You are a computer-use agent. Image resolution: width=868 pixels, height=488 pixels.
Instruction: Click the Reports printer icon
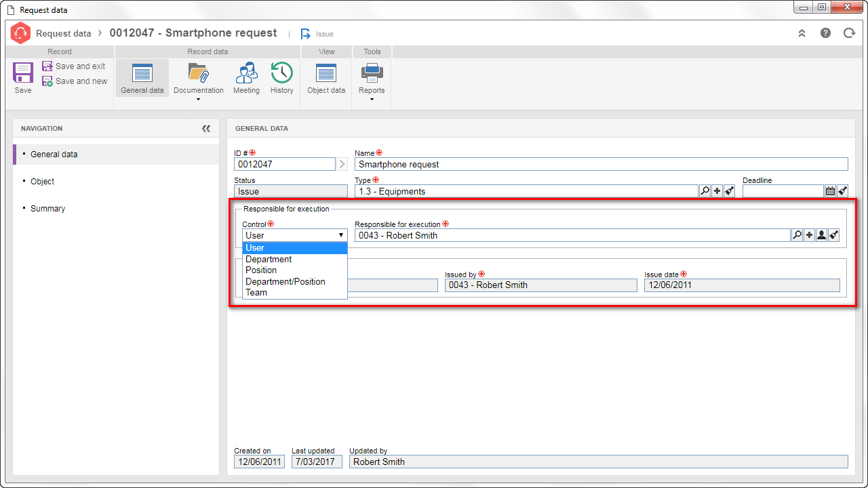(x=372, y=73)
